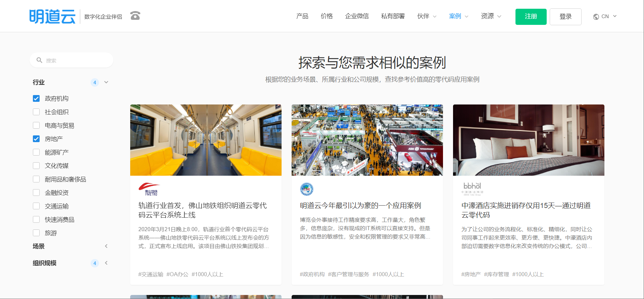Open the 资源 dropdown menu
Image resolution: width=644 pixels, height=299 pixels.
click(x=491, y=16)
